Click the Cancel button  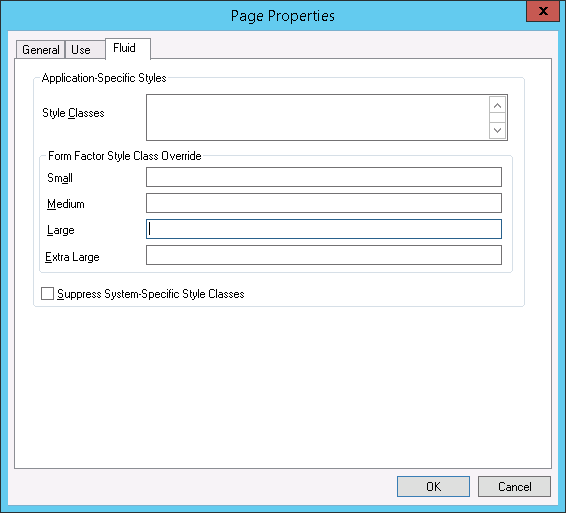point(514,486)
